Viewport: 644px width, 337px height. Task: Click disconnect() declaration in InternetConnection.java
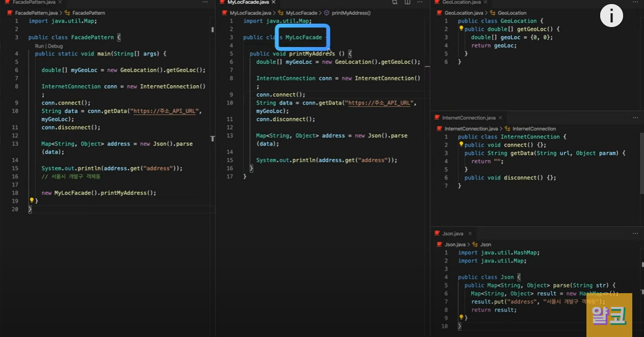click(510, 177)
